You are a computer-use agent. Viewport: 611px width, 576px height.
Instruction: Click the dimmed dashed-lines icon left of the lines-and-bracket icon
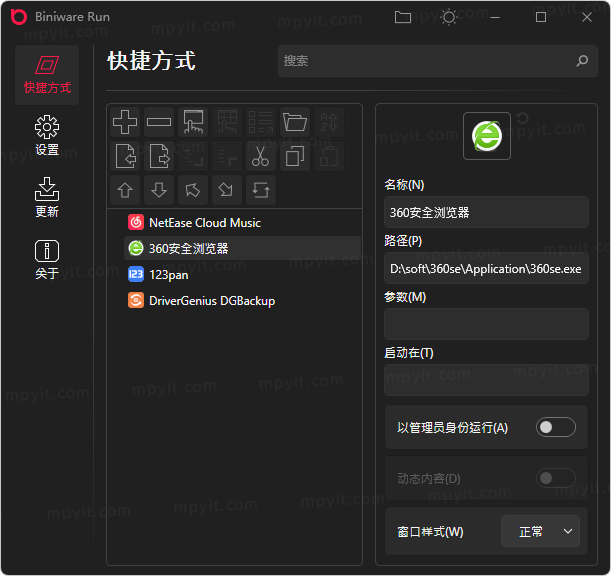point(193,156)
